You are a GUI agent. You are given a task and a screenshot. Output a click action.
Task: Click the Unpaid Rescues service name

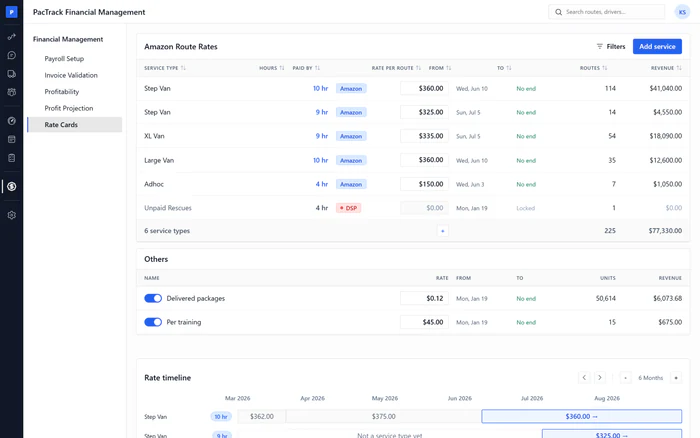pyautogui.click(x=168, y=208)
